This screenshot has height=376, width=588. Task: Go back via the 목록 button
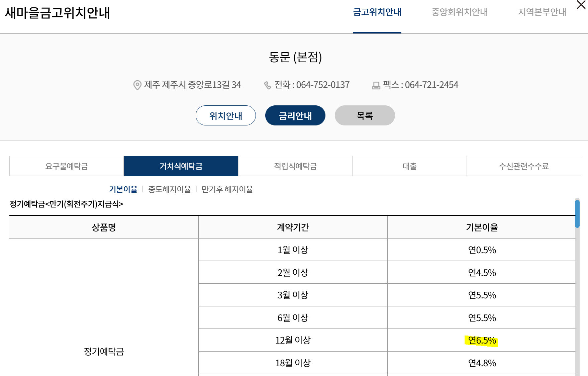tap(365, 115)
